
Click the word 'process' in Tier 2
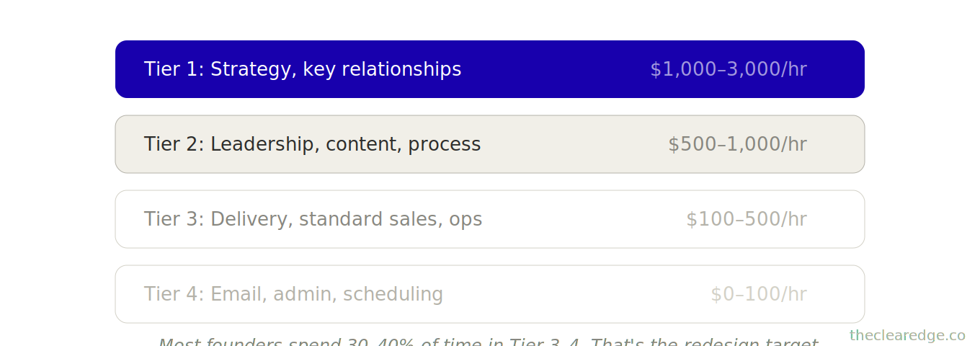[444, 144]
